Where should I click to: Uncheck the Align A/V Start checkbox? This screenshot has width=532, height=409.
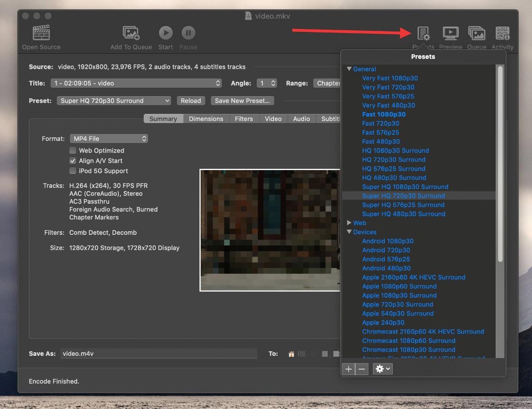[x=73, y=161]
